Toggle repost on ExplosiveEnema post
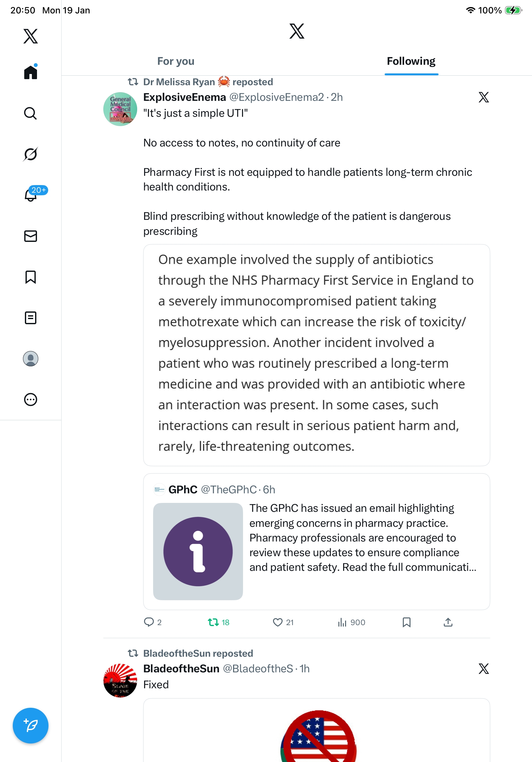 click(x=213, y=622)
